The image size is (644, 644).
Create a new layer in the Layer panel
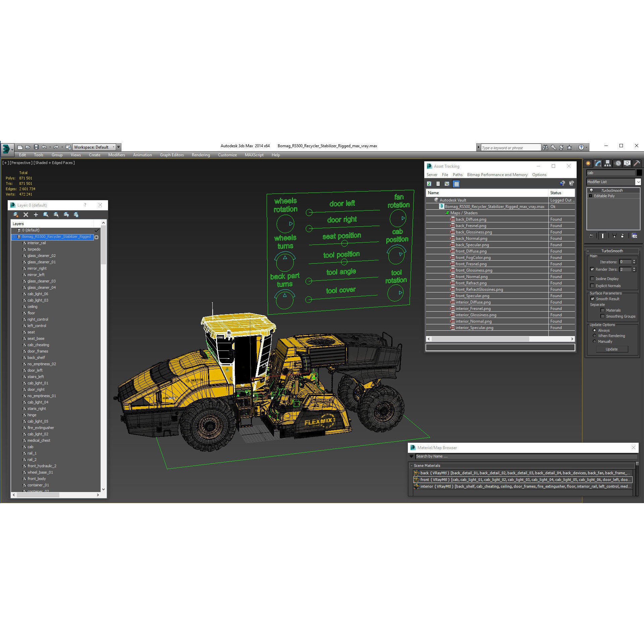coord(36,214)
